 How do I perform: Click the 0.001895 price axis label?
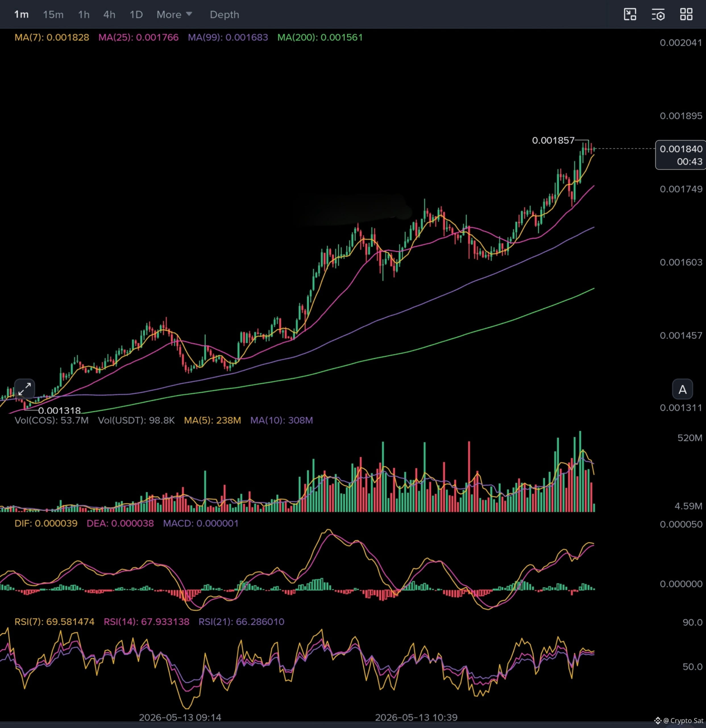[681, 116]
